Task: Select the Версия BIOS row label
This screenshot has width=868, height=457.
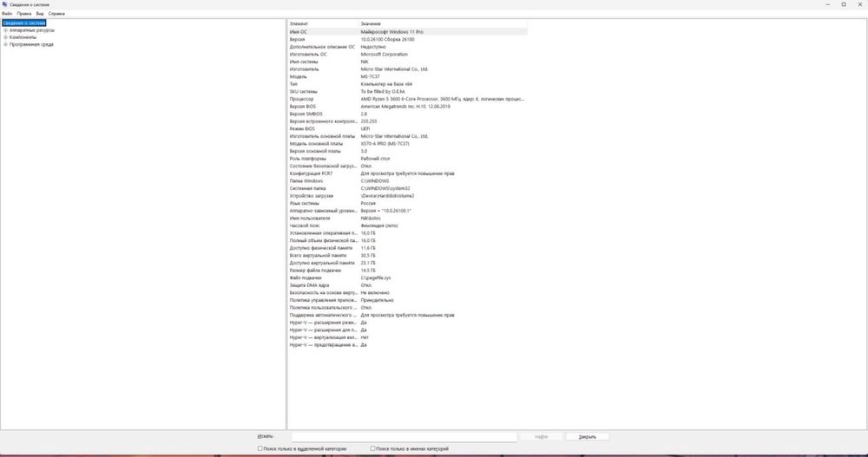Action: point(303,107)
